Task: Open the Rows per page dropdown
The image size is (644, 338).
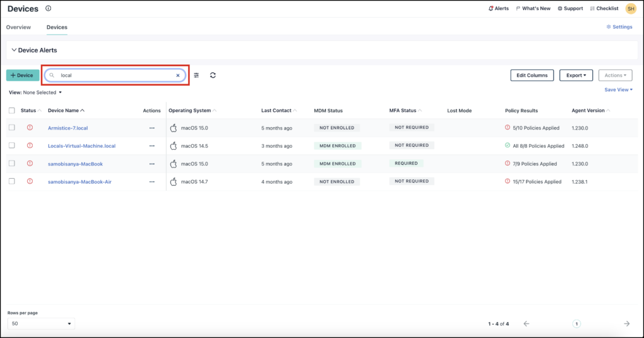Action: tap(41, 324)
